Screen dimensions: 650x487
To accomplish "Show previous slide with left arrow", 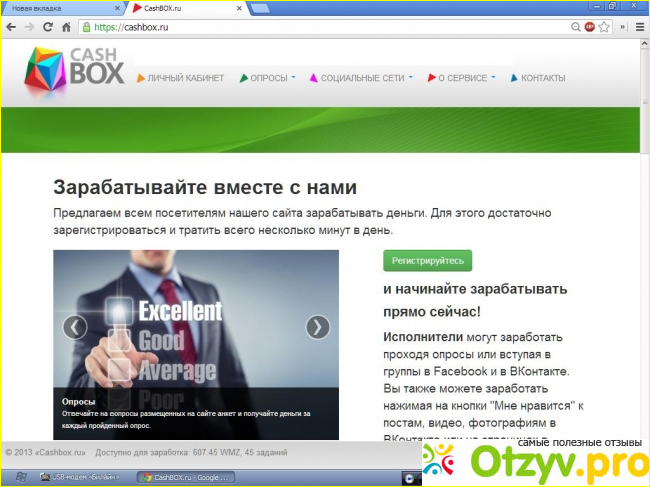I will pyautogui.click(x=75, y=327).
